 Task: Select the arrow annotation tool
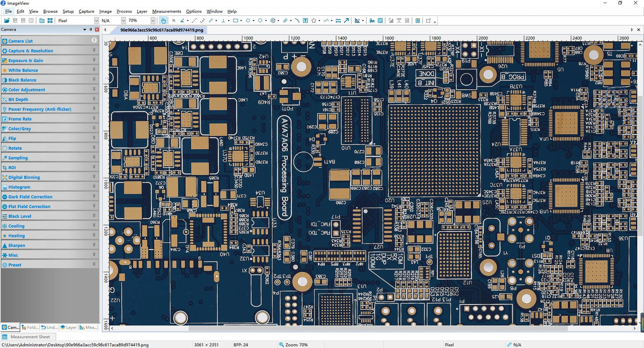[347, 20]
